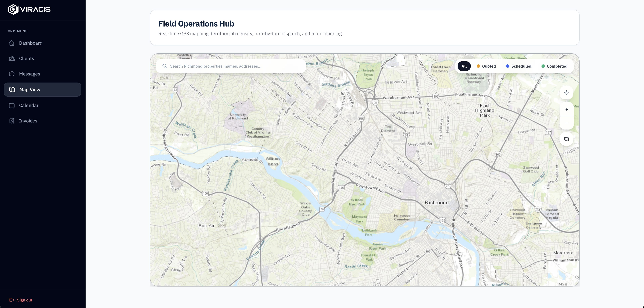Viewport: 644px width, 308px height.
Task: Click the search magnifier icon on map
Action: [164, 66]
